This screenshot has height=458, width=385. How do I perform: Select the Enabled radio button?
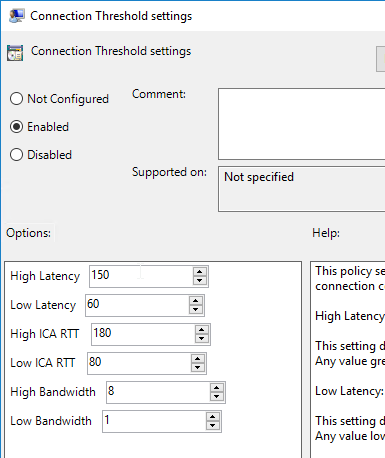tap(16, 127)
